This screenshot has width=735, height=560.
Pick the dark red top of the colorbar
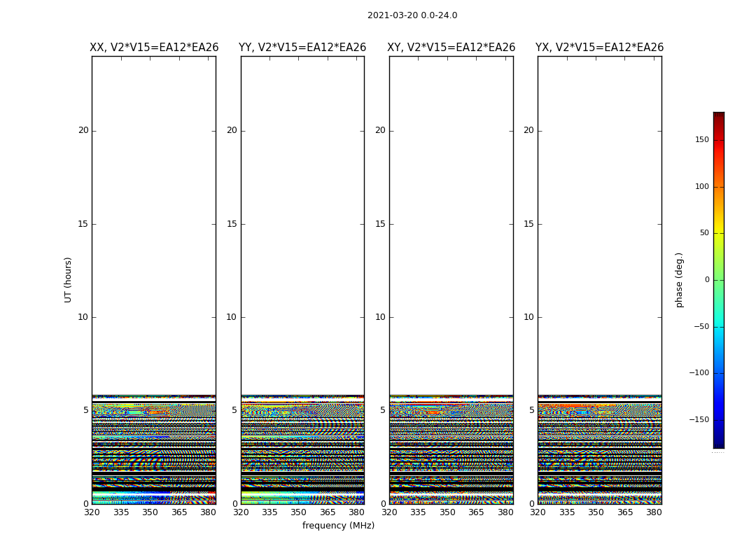(x=718, y=115)
